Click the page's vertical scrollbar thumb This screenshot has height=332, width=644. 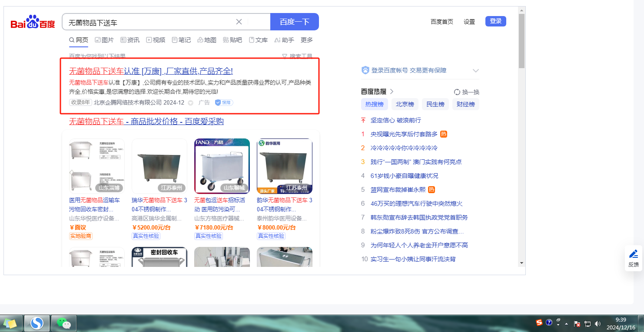click(521, 41)
